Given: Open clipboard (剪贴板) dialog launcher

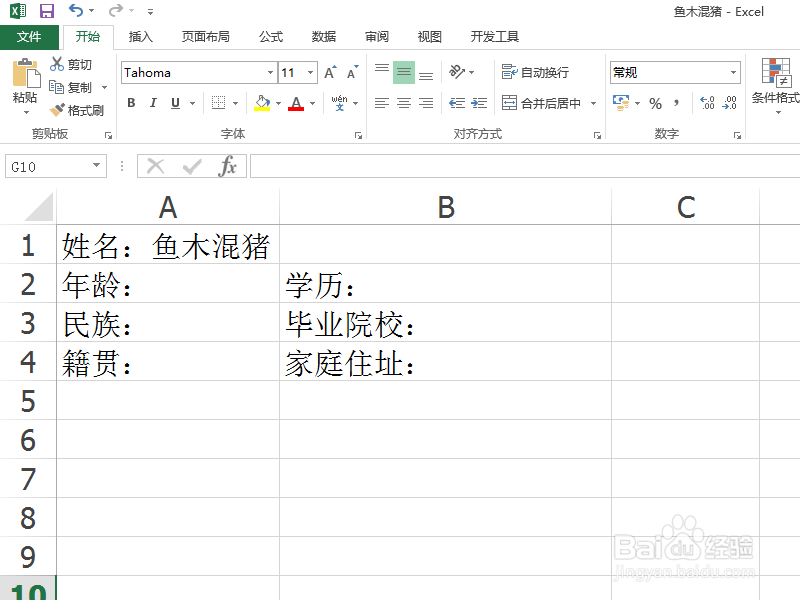Looking at the screenshot, I should pos(108,135).
